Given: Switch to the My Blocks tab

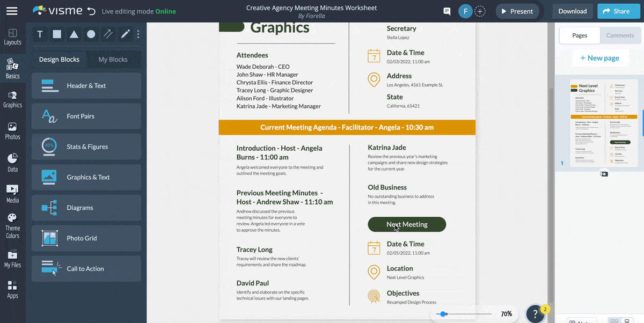Looking at the screenshot, I should [113, 59].
